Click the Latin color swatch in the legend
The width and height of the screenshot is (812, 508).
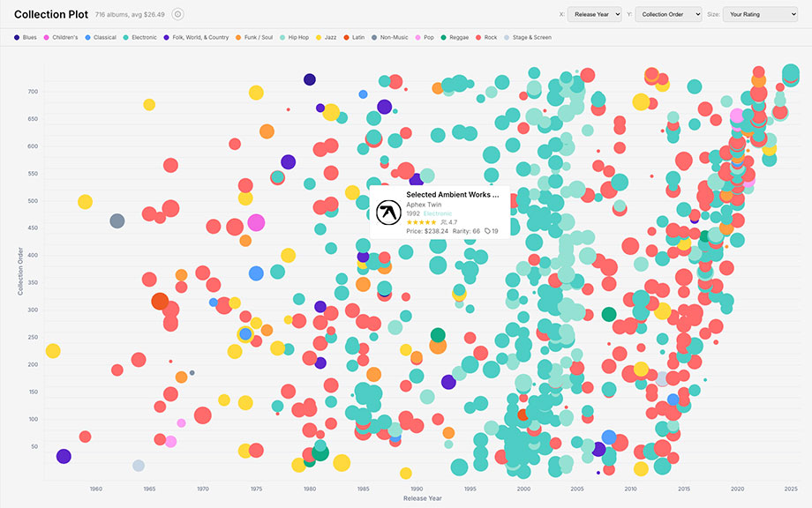click(x=347, y=38)
